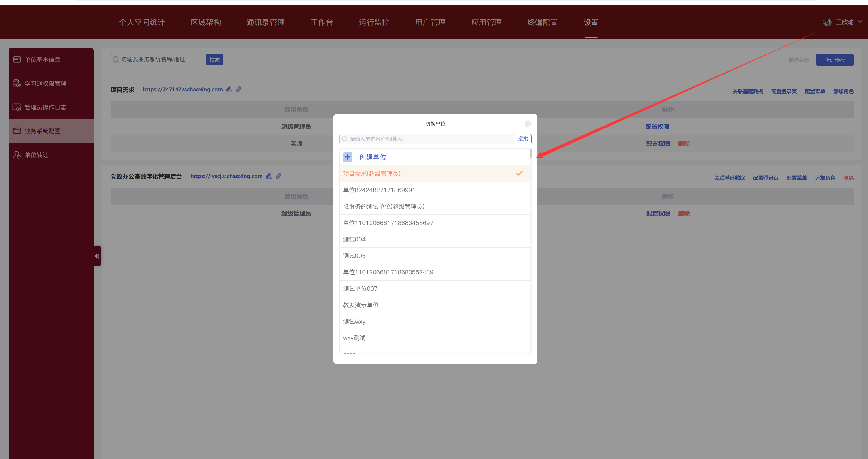Close the 切换单位 dialog with X icon
This screenshot has width=868, height=459.
(527, 124)
